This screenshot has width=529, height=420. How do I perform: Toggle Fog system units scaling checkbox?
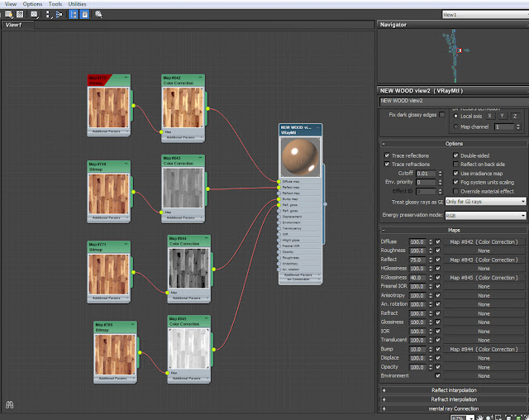point(455,182)
